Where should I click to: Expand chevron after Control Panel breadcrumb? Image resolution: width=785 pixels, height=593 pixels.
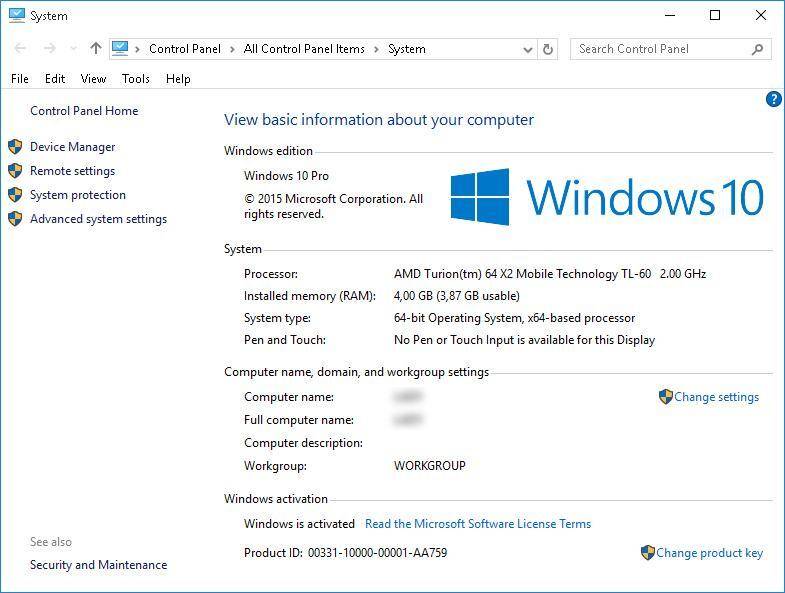click(232, 49)
